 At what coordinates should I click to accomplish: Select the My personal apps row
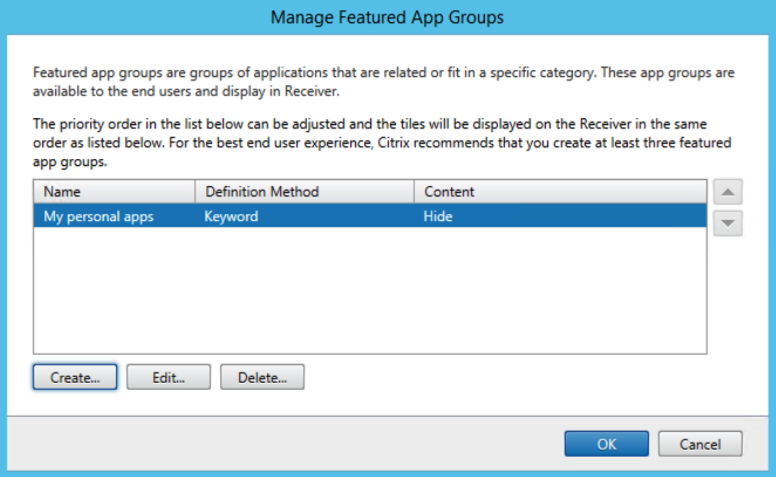coord(370,216)
